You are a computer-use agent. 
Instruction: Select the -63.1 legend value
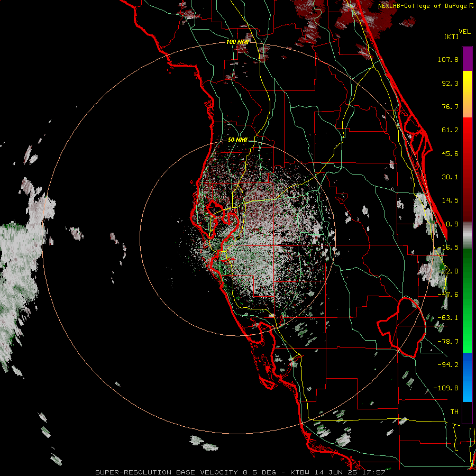(x=448, y=318)
